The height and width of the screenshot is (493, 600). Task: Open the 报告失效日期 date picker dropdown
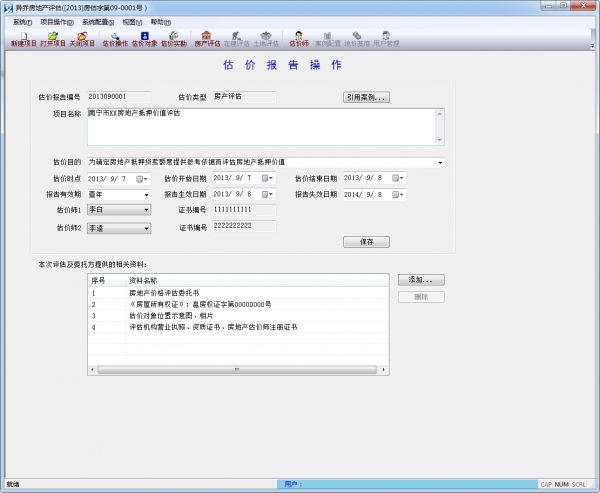[x=398, y=195]
